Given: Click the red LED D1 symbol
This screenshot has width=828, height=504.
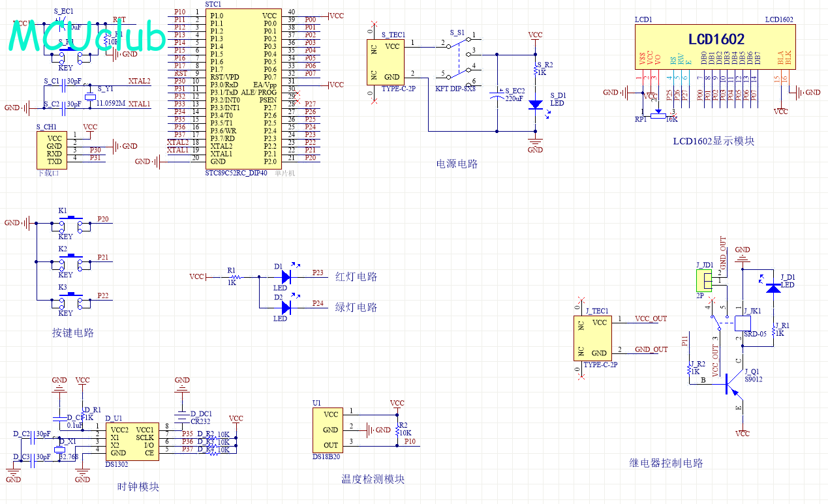Looking at the screenshot, I should [x=284, y=277].
